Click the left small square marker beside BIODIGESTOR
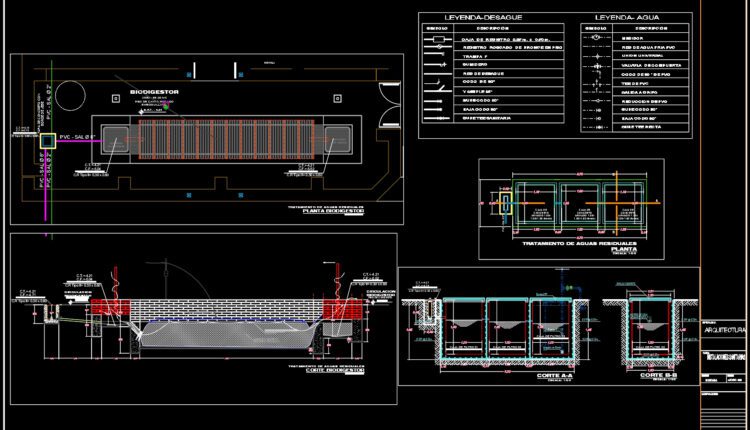This screenshot has height=430, width=750. pos(116,98)
